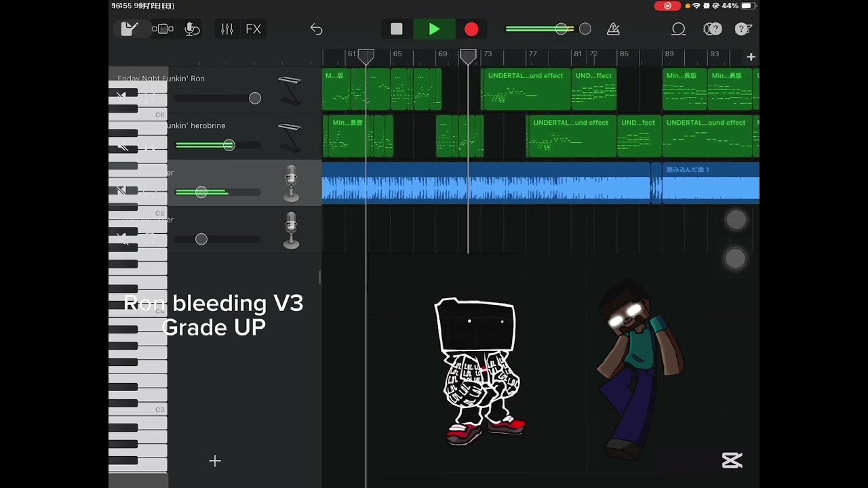Select 'UNDERTAL...ound effect' region on herobrine track
Viewport: 868px width, 488px height.
pyautogui.click(x=707, y=137)
